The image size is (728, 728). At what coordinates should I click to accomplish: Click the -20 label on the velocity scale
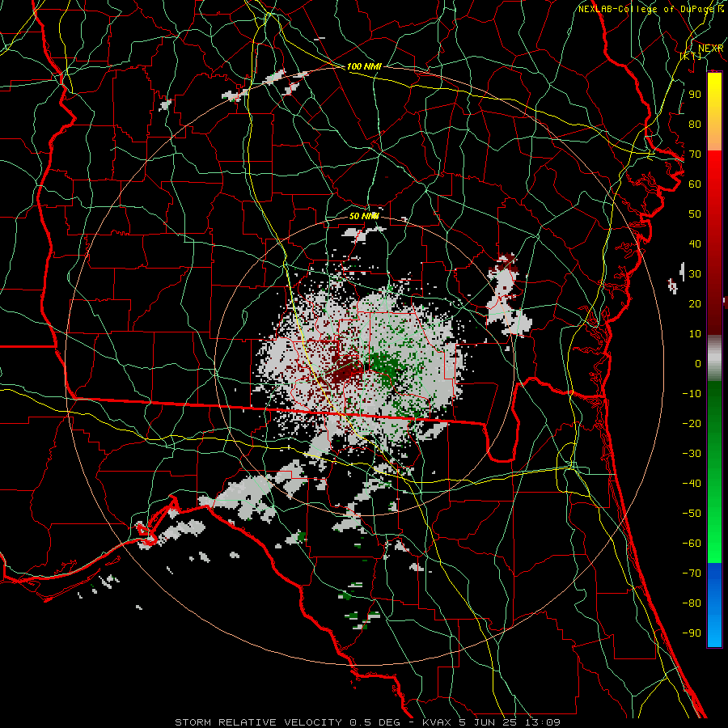click(692, 424)
